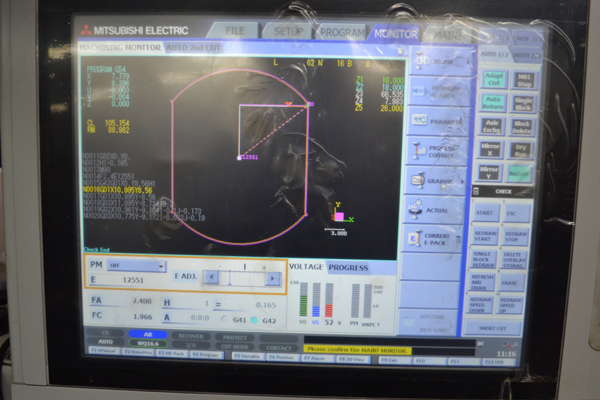600x400 pixels.
Task: Decrease E ADJ with left arrow
Action: click(211, 277)
